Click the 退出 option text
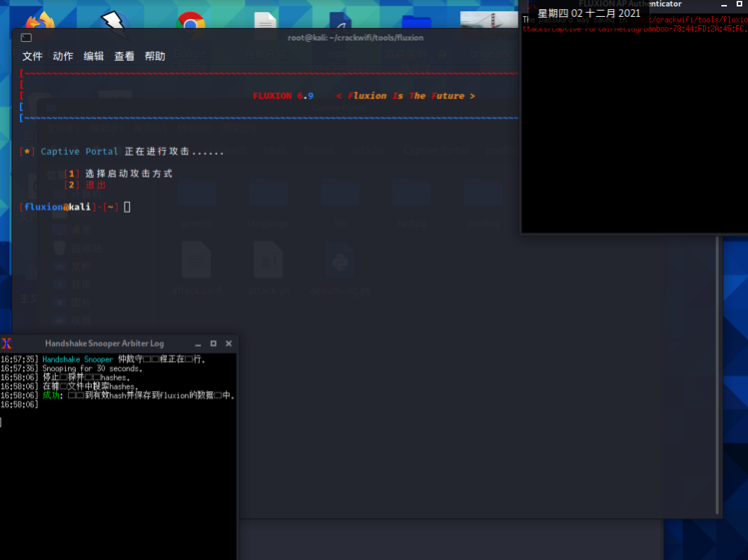The image size is (748, 560). [96, 185]
